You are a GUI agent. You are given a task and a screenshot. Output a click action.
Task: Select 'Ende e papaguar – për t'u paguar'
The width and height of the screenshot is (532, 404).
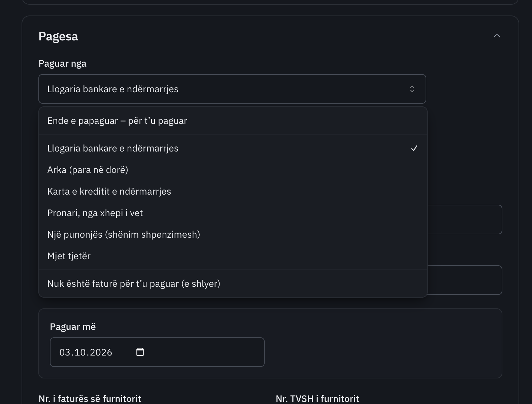[x=233, y=121]
